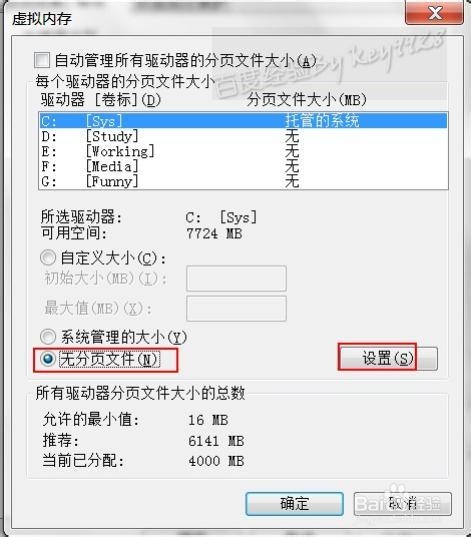Select drive F: [Media] in list

(243, 166)
